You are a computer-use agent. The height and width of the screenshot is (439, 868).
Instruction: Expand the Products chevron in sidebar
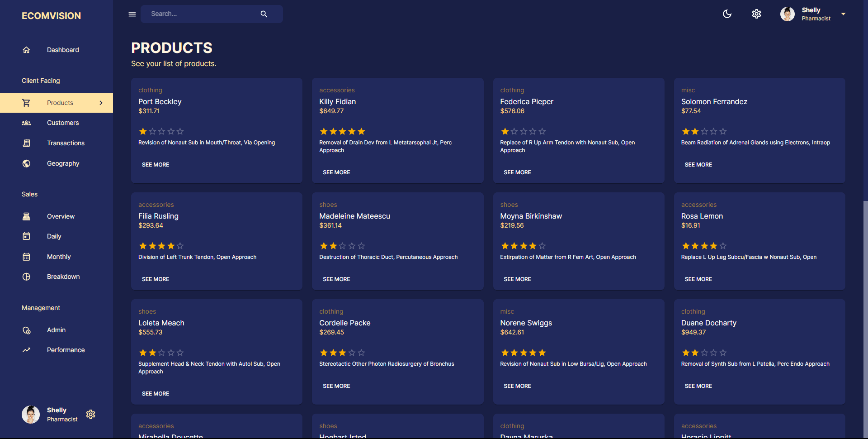pos(101,103)
